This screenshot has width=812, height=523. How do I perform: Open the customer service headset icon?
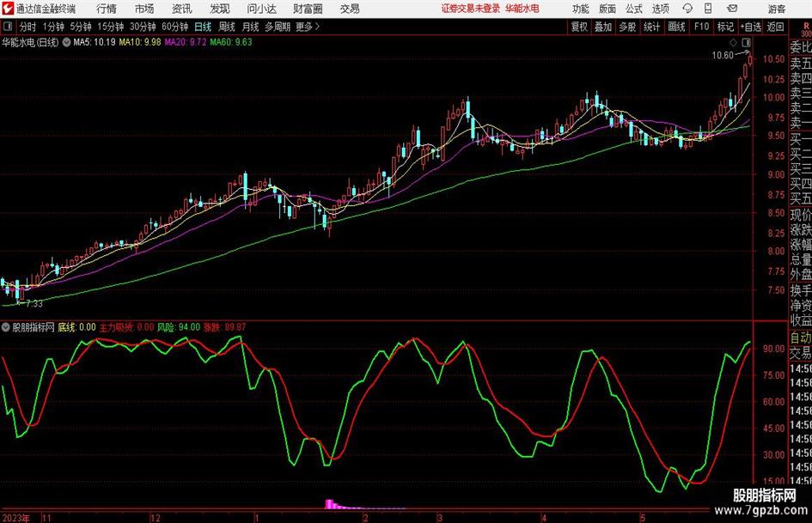tap(687, 9)
